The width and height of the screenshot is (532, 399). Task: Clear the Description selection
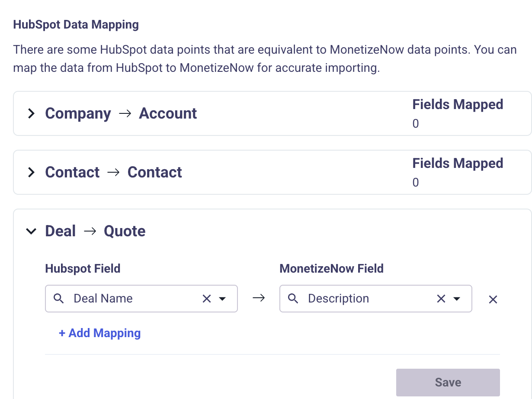pos(441,299)
